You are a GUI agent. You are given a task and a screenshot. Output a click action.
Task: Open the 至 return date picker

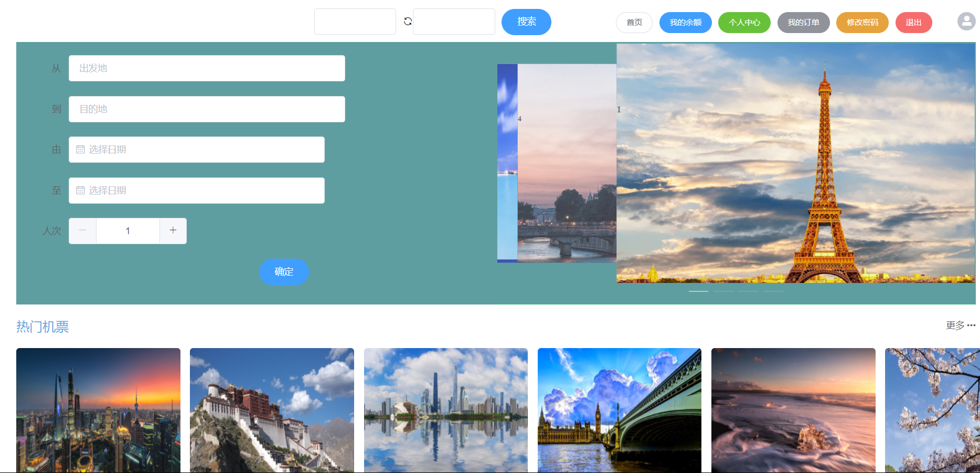click(197, 191)
